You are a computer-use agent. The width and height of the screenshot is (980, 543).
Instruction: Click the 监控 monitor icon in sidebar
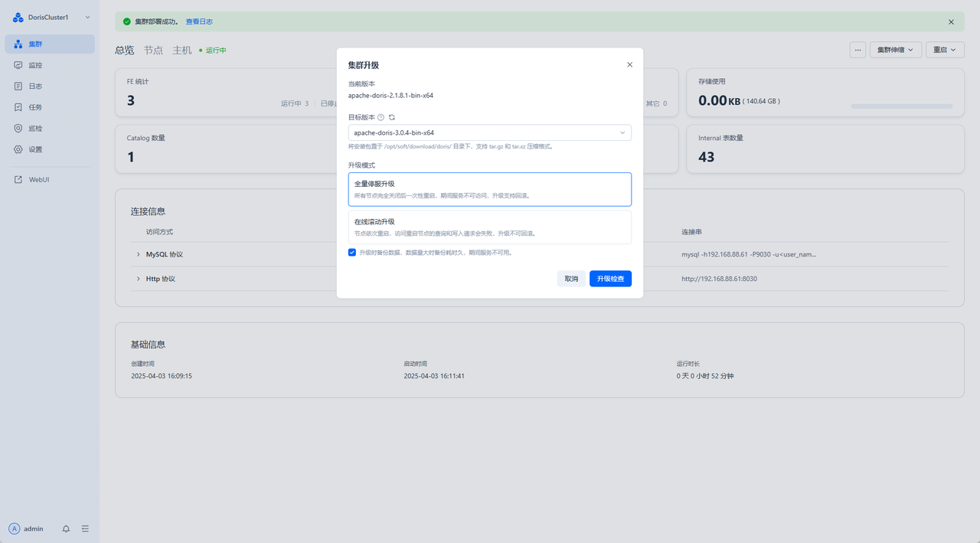click(18, 65)
